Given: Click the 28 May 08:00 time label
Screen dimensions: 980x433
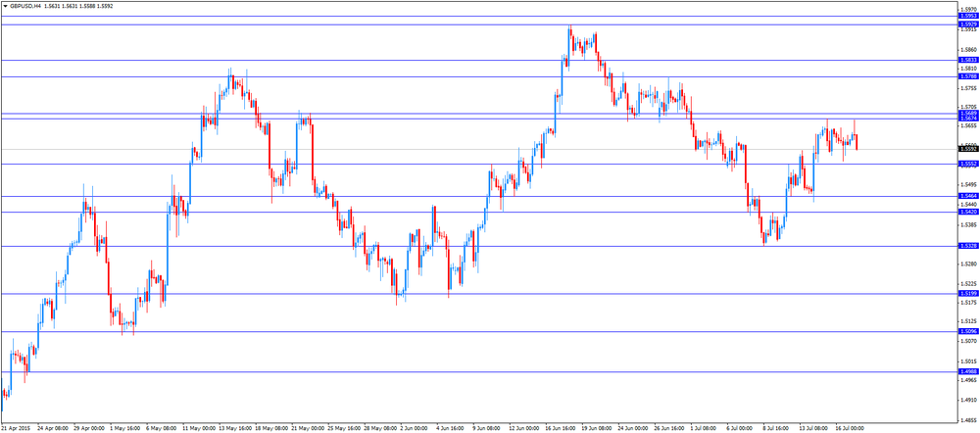Looking at the screenshot, I should [x=380, y=429].
